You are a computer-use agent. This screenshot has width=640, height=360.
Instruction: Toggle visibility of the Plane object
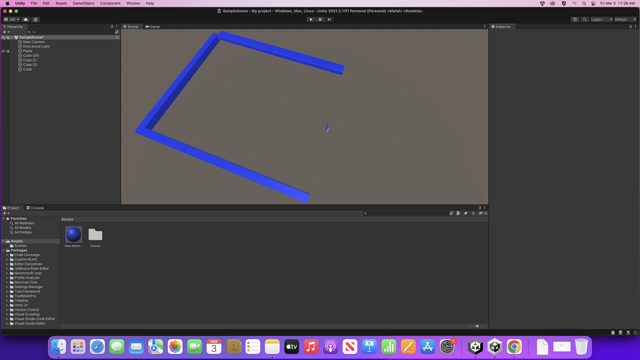[x=3, y=51]
